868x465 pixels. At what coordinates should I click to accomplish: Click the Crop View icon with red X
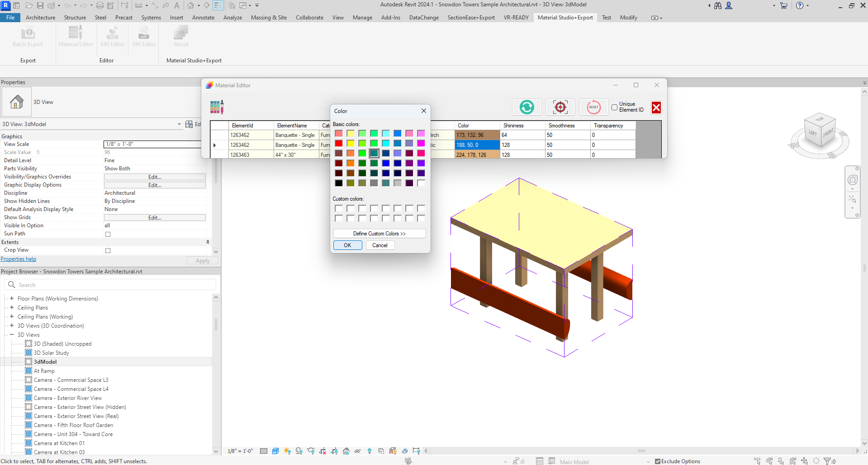(323, 451)
